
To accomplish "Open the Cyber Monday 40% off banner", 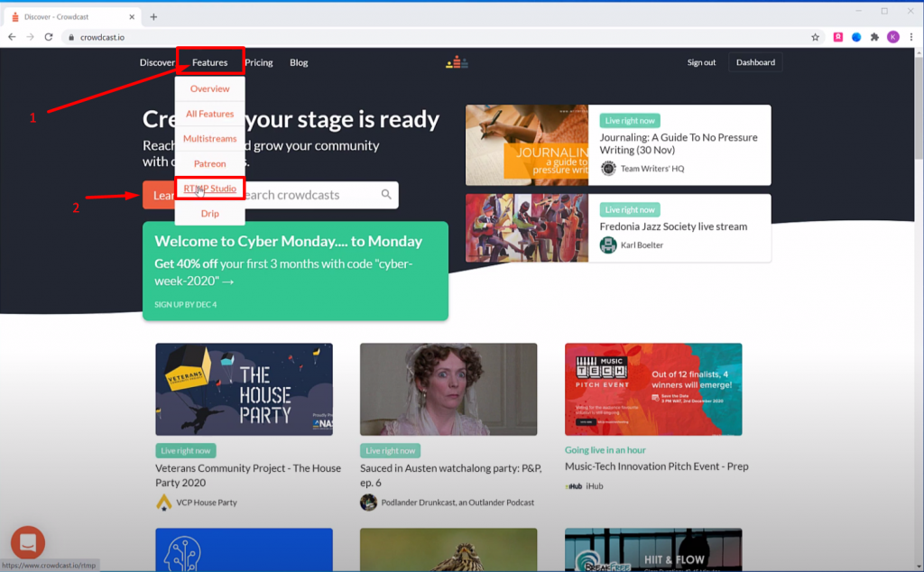I will 295,271.
